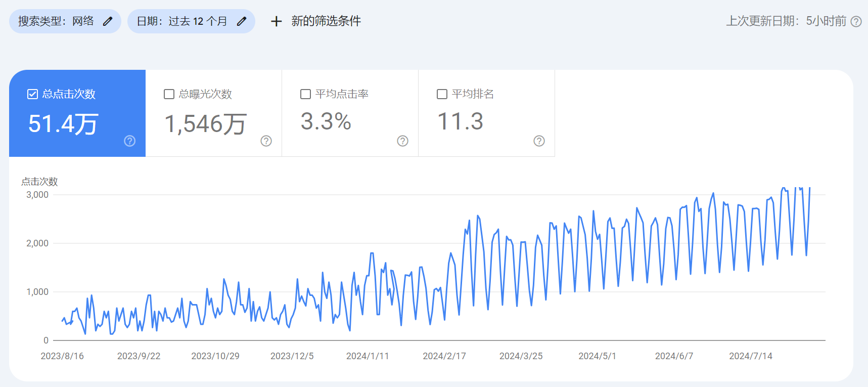Open help icon in 平均点击率 card

click(x=403, y=141)
